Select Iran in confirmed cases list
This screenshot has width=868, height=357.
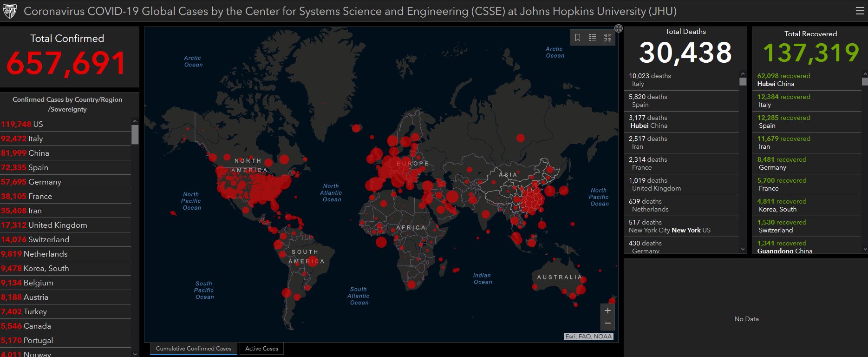pyautogui.click(x=65, y=211)
